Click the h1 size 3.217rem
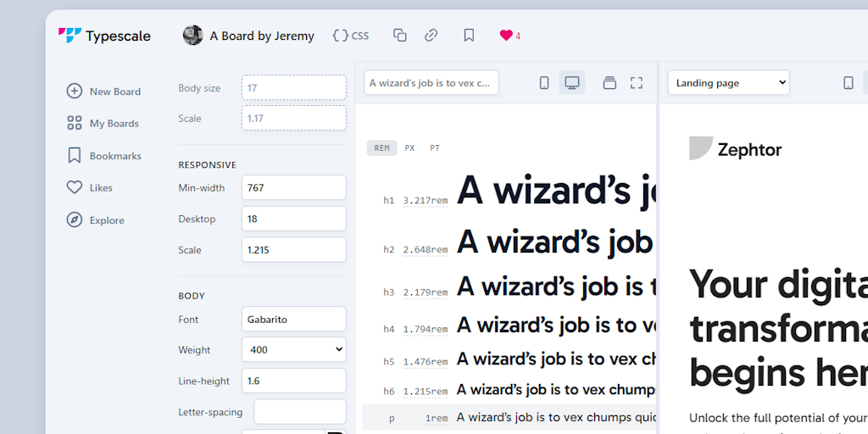The image size is (868, 434). click(x=426, y=200)
